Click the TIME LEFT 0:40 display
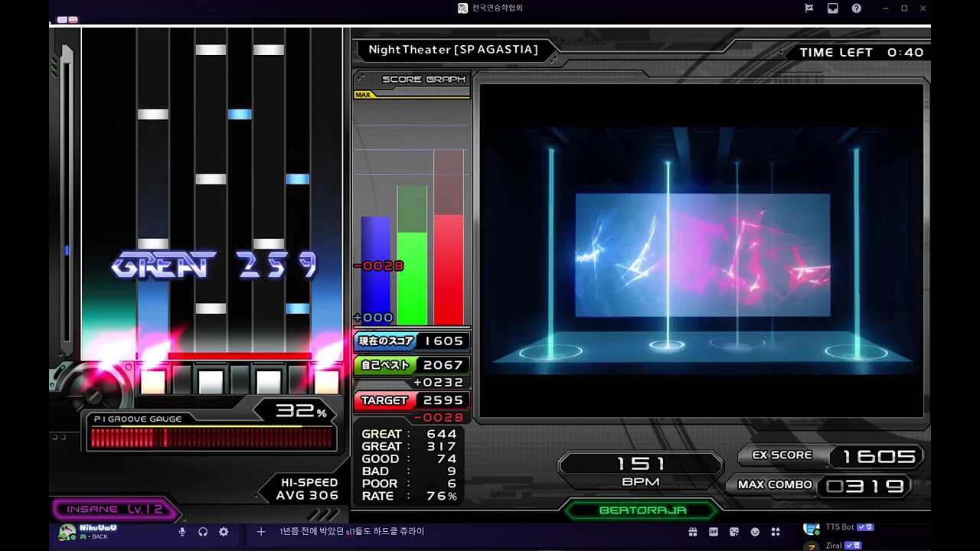 pyautogui.click(x=861, y=53)
